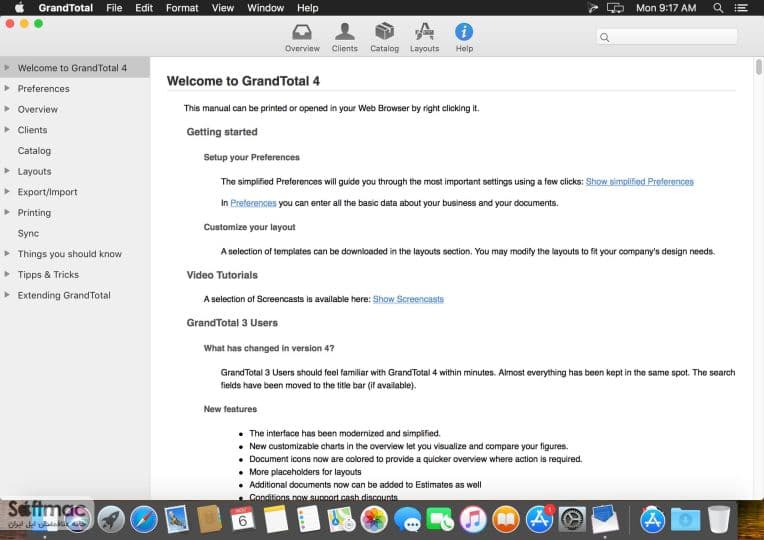Screen dimensions: 764x540
Task: Expand Welcome to GrandTotal 4 sidebar item
Action: 7,68
